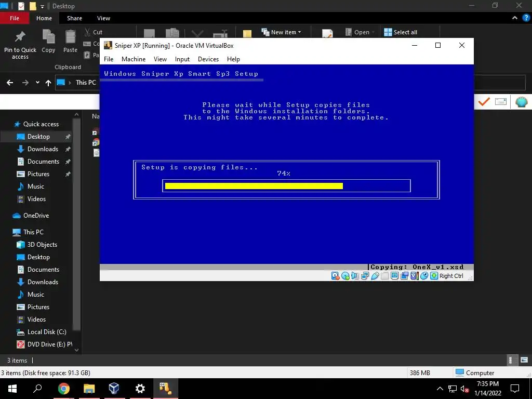Click the navigation pane scroll-down arrow
Viewport: 532px width, 399px height.
point(77,350)
